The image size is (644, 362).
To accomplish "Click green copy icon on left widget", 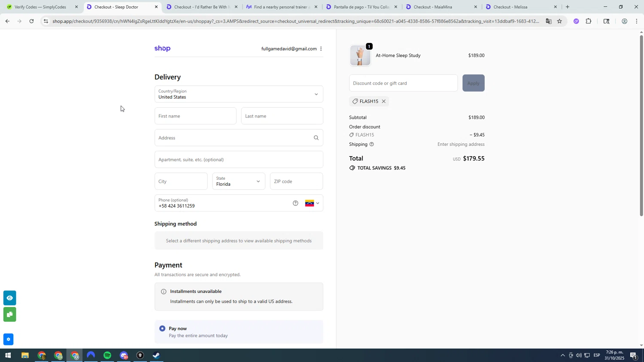I will (x=9, y=315).
